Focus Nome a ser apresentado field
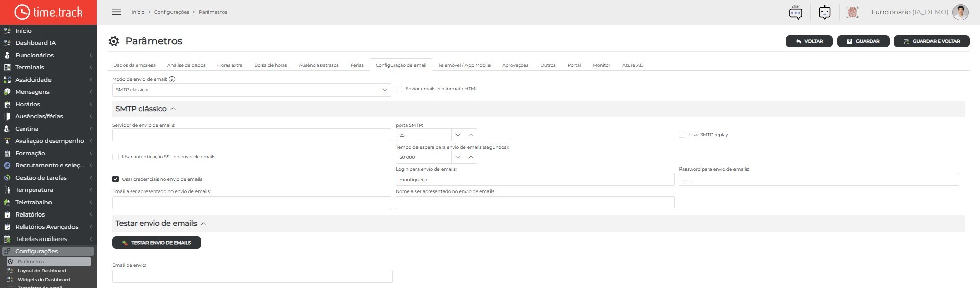This screenshot has width=980, height=288. (x=535, y=202)
